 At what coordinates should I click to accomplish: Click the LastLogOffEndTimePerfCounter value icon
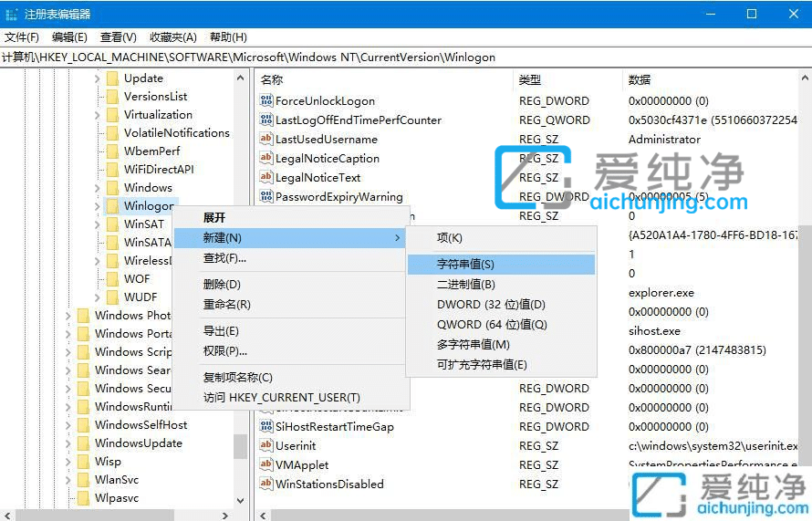coord(266,120)
